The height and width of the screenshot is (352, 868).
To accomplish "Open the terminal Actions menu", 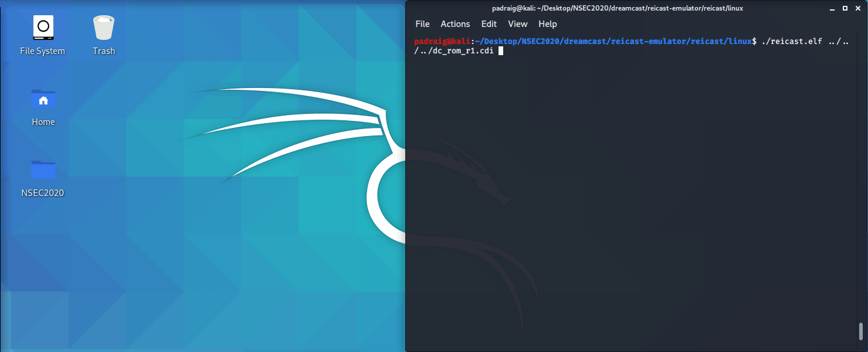I will click(455, 24).
